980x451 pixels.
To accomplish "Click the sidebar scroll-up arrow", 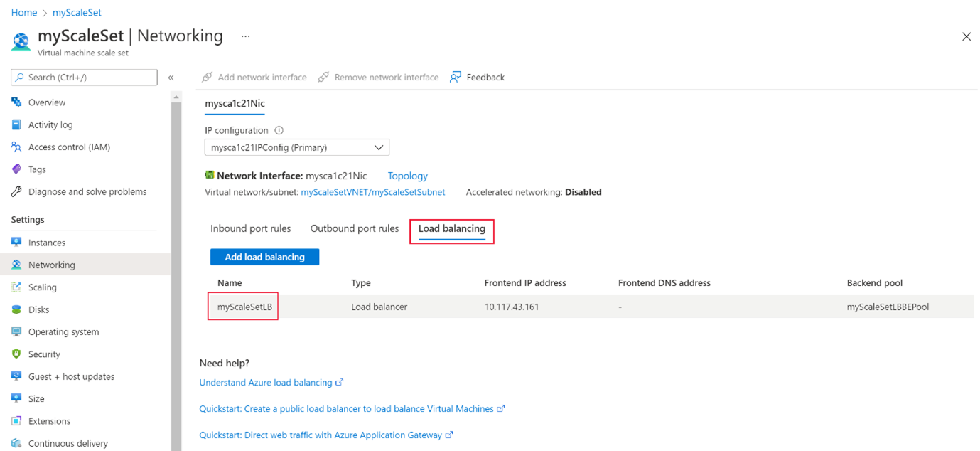I will point(176,97).
